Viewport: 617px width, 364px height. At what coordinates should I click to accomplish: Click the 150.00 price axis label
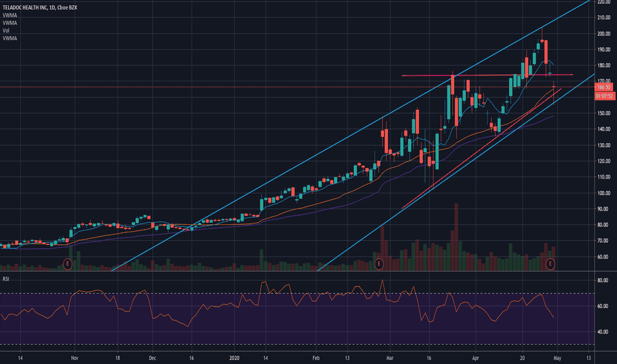pyautogui.click(x=604, y=113)
